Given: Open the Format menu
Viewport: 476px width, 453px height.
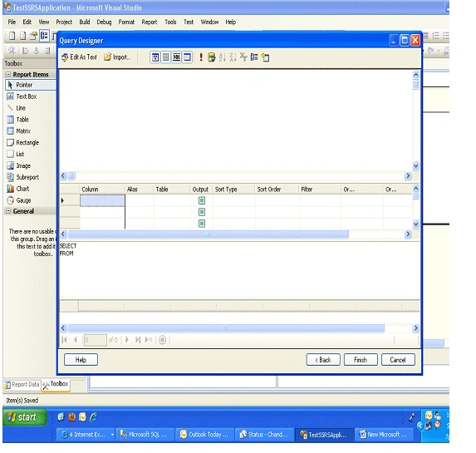Looking at the screenshot, I should 126,22.
